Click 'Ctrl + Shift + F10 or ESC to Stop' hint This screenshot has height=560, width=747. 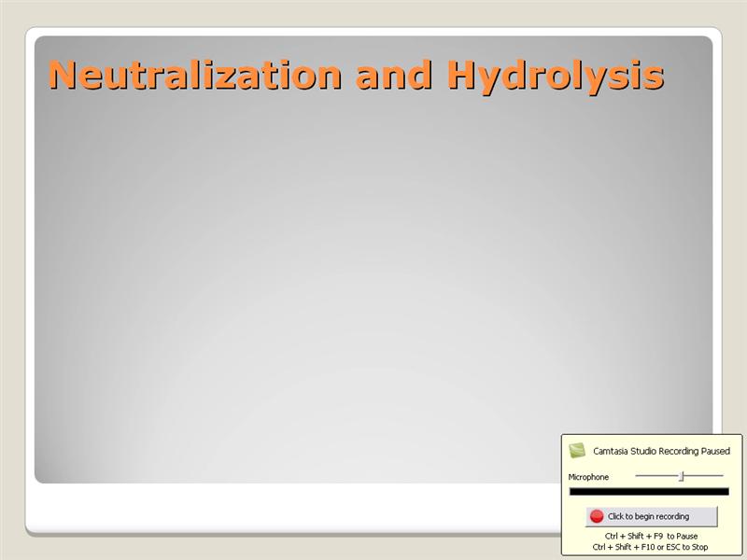(x=650, y=547)
